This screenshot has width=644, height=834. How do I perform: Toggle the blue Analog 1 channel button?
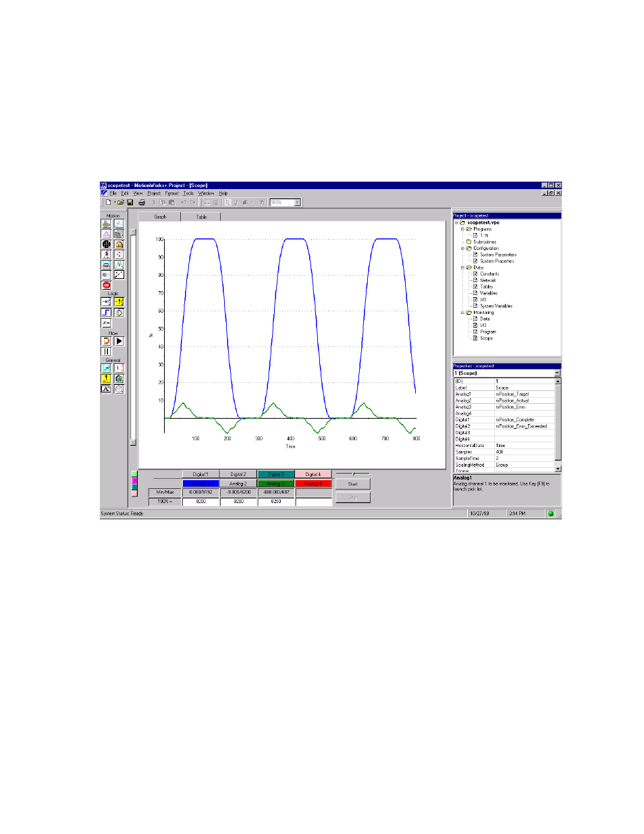click(200, 484)
